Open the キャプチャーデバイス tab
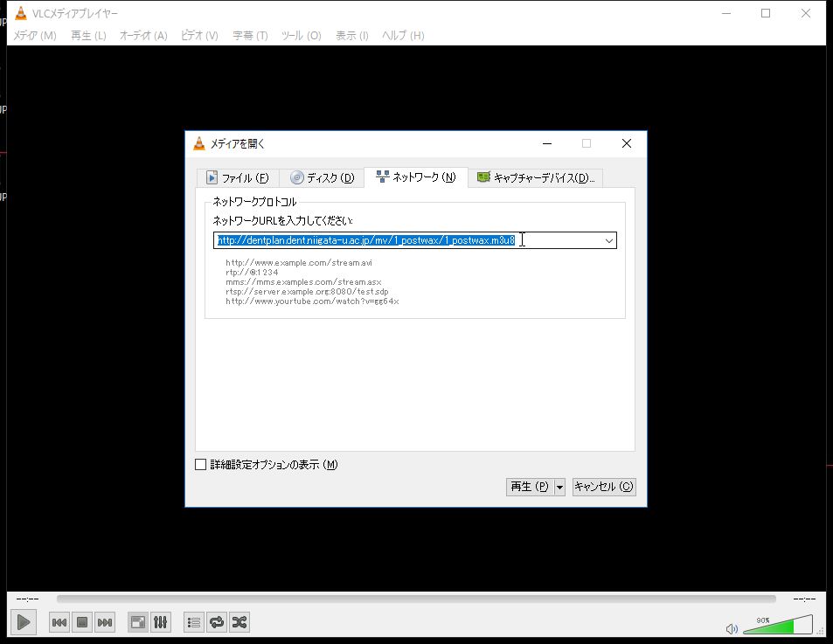 coord(536,178)
